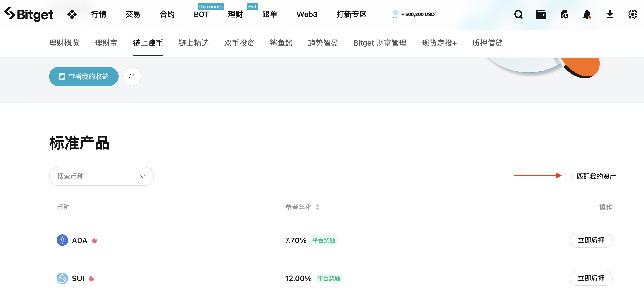Open the search magnifier icon
The image size is (644, 290).
click(519, 14)
